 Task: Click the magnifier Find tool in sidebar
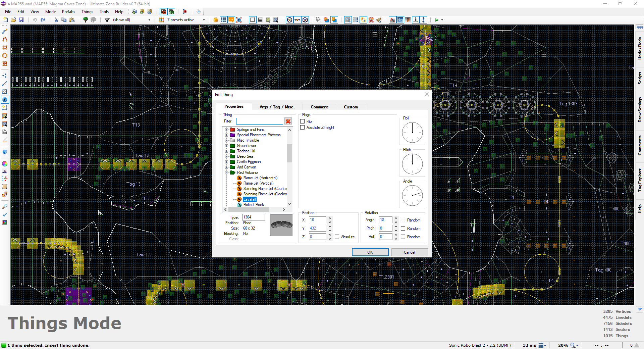click(5, 206)
